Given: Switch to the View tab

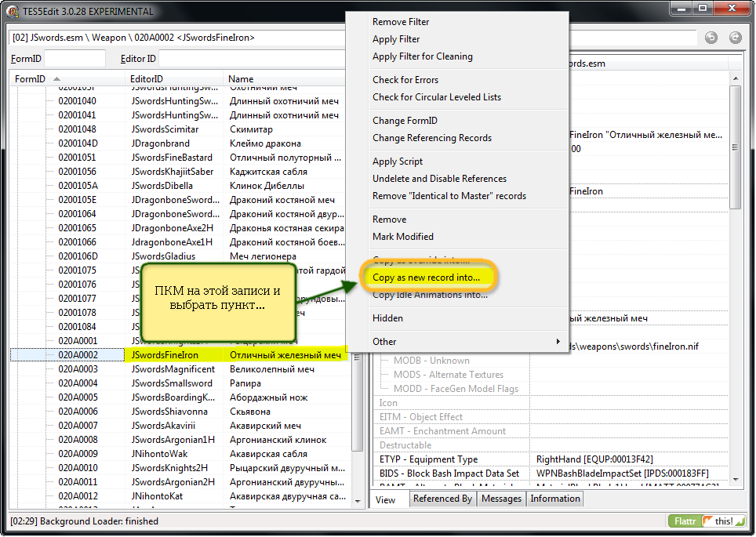Looking at the screenshot, I should tap(385, 500).
